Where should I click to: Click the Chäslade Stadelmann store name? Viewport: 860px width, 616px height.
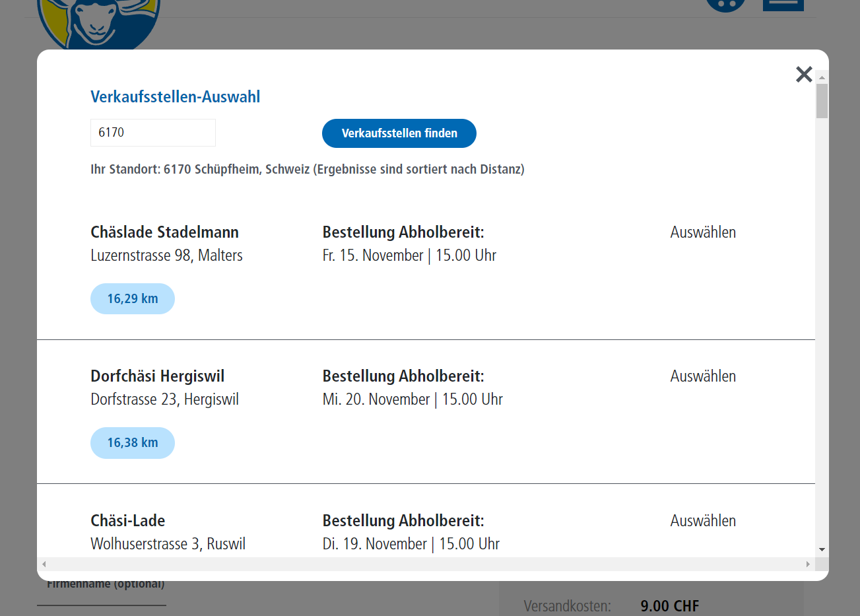coord(164,232)
